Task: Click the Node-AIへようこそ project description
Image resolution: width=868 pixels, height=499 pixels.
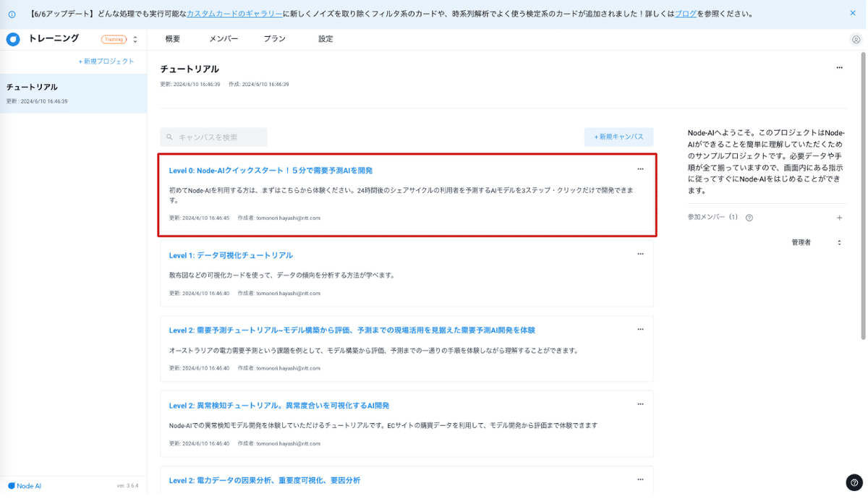Action: click(767, 162)
